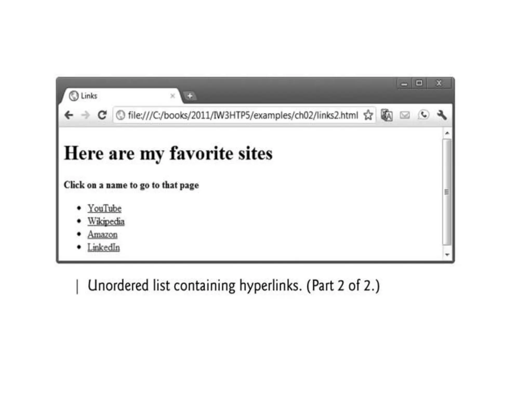Open the translate extension icon
532x399 pixels.
(387, 115)
